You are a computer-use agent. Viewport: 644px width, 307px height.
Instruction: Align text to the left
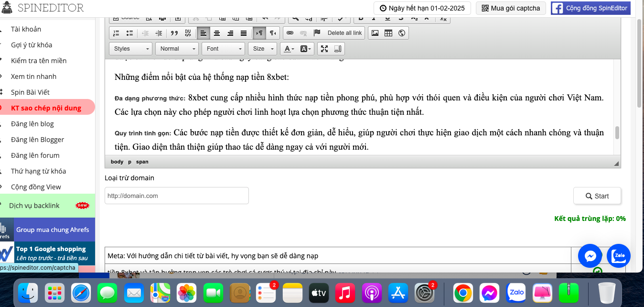(204, 33)
